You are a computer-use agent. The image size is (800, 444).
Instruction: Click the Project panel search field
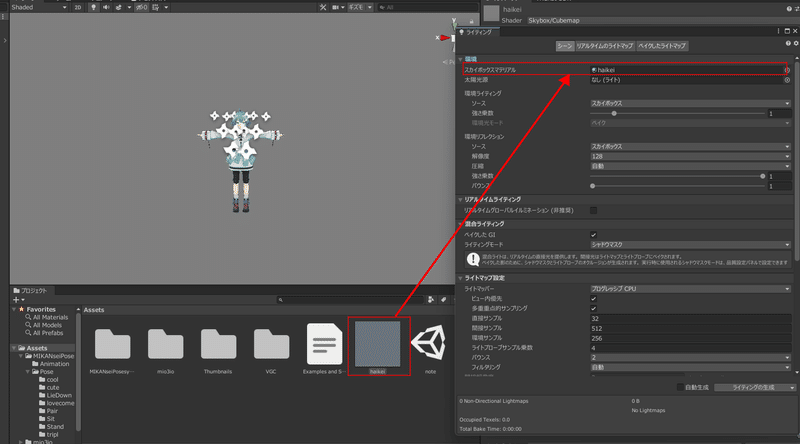[350, 300]
